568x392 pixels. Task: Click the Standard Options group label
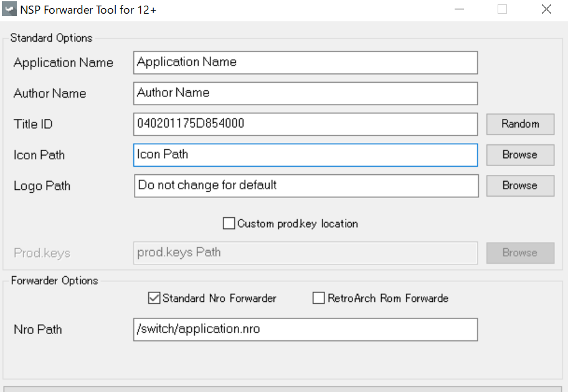pos(51,38)
